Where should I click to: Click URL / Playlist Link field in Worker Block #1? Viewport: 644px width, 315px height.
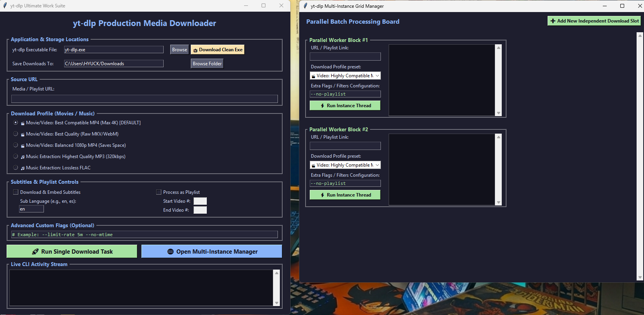click(x=345, y=57)
